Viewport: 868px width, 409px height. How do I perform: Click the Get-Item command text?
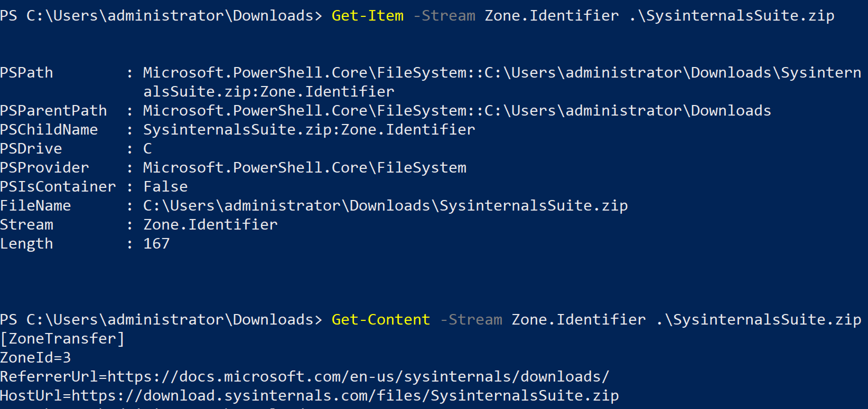point(367,16)
